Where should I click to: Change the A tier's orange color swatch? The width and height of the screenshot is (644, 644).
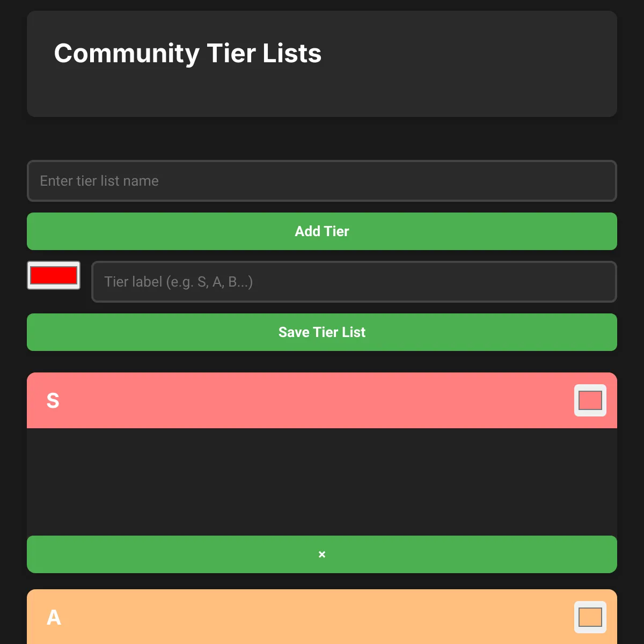(x=590, y=617)
